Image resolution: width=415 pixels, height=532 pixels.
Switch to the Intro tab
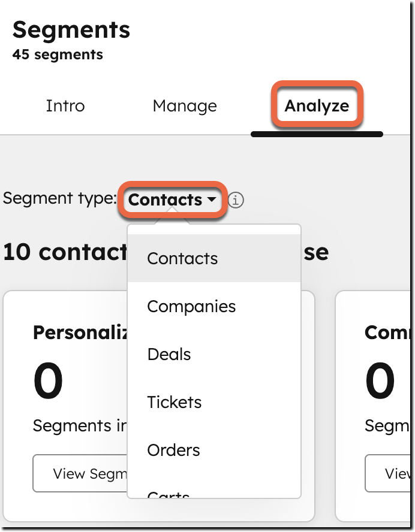point(65,106)
